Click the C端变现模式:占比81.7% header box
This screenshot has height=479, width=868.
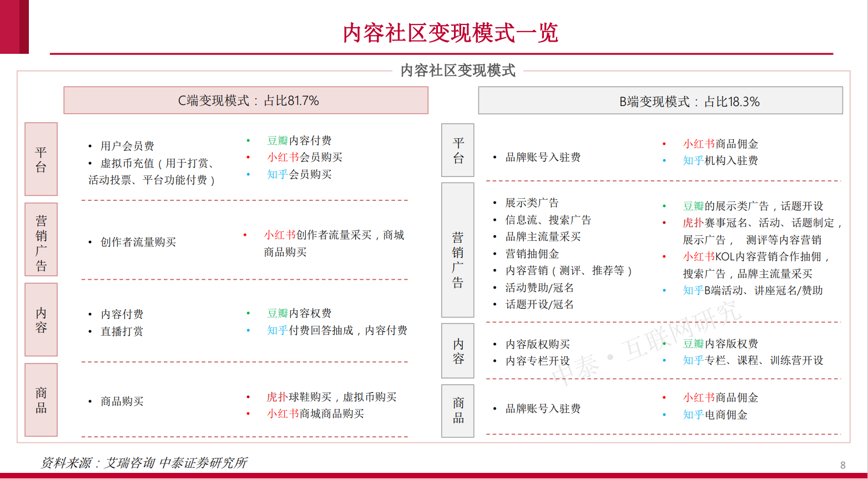click(x=246, y=100)
